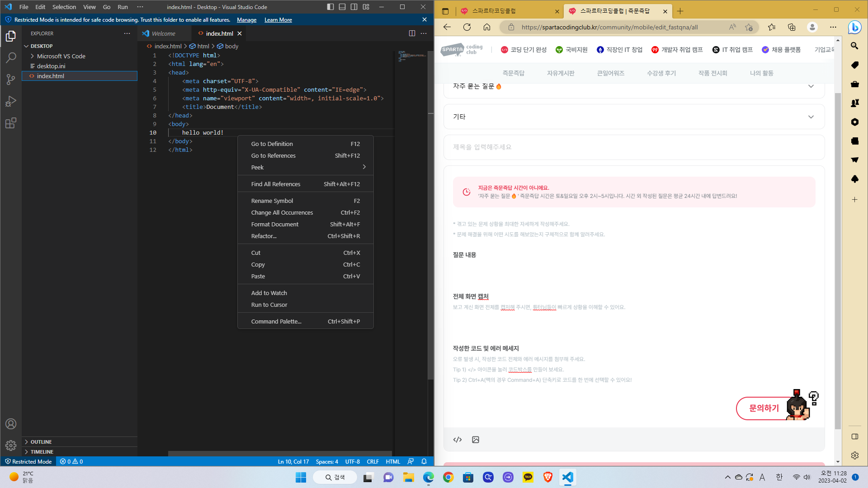The height and width of the screenshot is (488, 868).
Task: Open Edge collections
Action: [792, 27]
